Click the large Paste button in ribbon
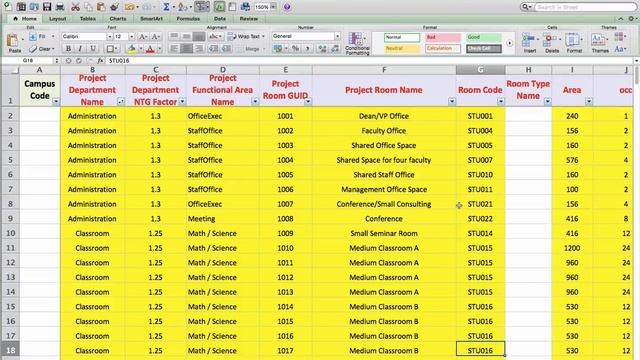640x360 pixels. (14, 43)
